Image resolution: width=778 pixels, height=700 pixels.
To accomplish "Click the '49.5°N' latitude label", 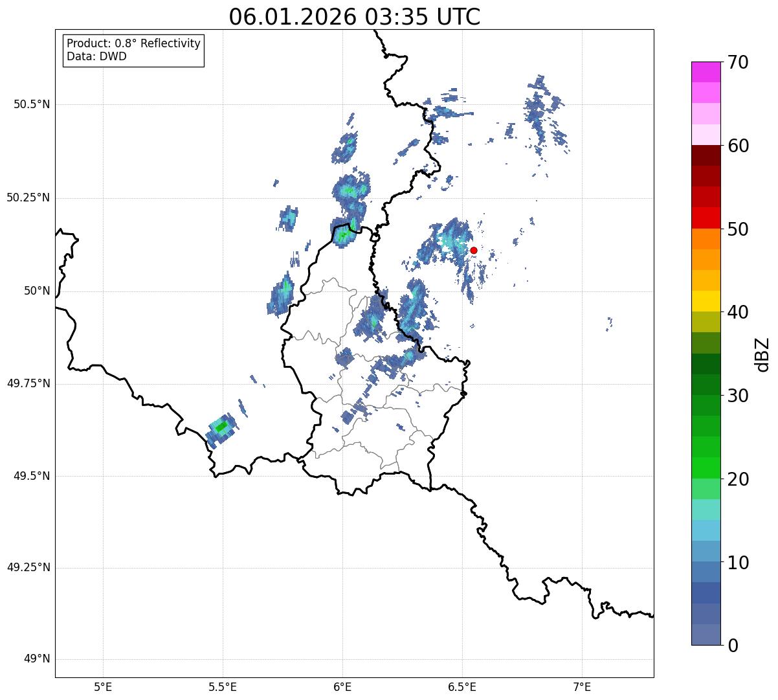I will click(32, 476).
